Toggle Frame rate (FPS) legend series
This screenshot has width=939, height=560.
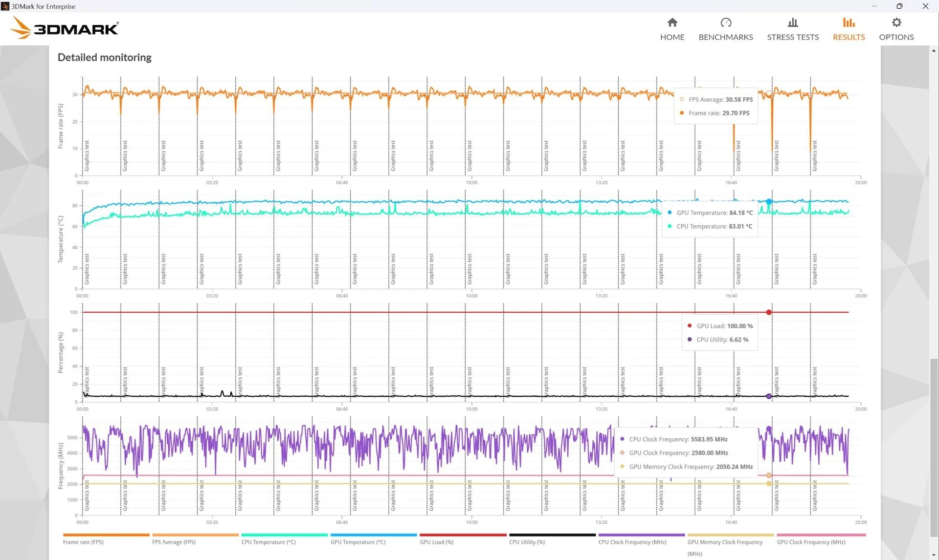83,542
